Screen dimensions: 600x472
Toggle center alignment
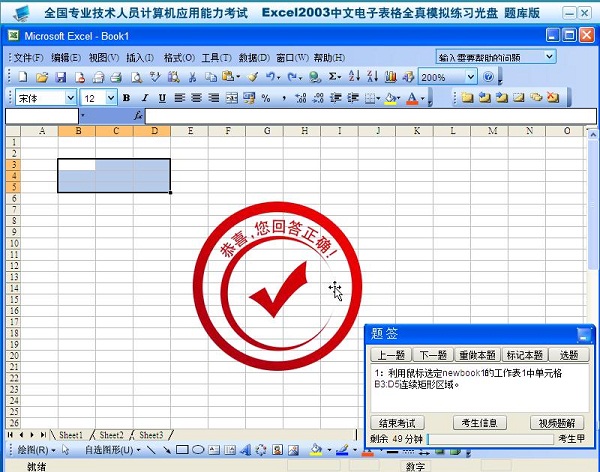coord(197,98)
